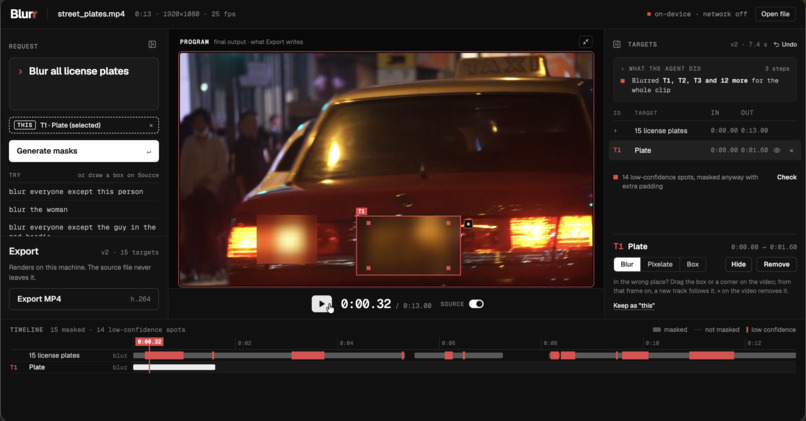
Task: Collapse the Targets panel with its sidebar icon
Action: pos(617,45)
